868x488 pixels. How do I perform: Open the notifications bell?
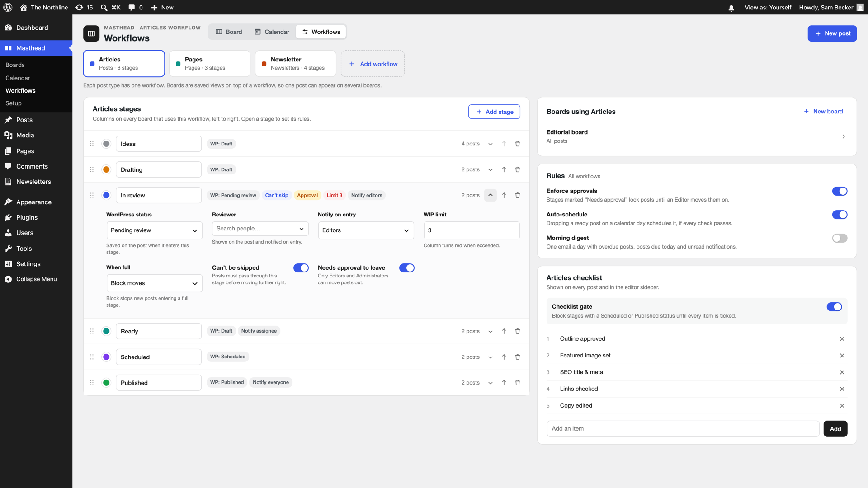tap(731, 8)
